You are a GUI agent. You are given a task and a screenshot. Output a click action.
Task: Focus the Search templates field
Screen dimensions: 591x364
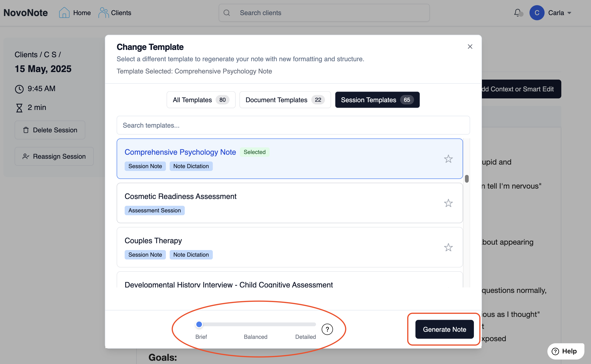pyautogui.click(x=293, y=125)
